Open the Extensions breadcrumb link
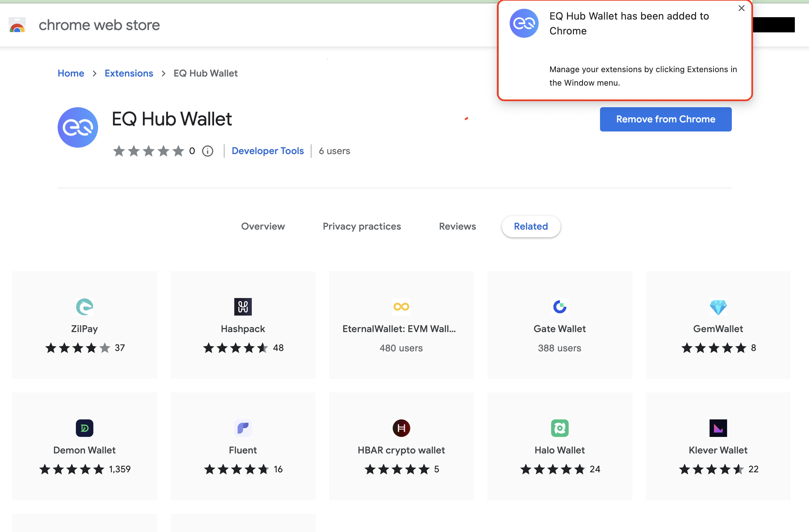Screen dimensions: 809x532 (129, 73)
